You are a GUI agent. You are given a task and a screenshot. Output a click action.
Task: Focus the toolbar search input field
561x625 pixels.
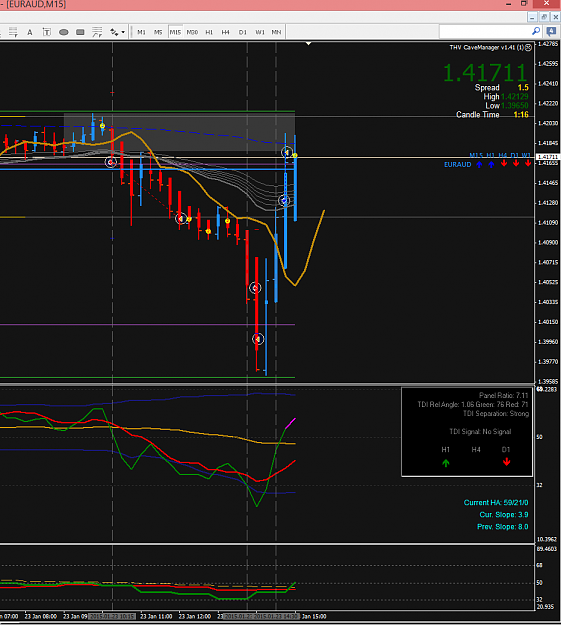pos(484,31)
